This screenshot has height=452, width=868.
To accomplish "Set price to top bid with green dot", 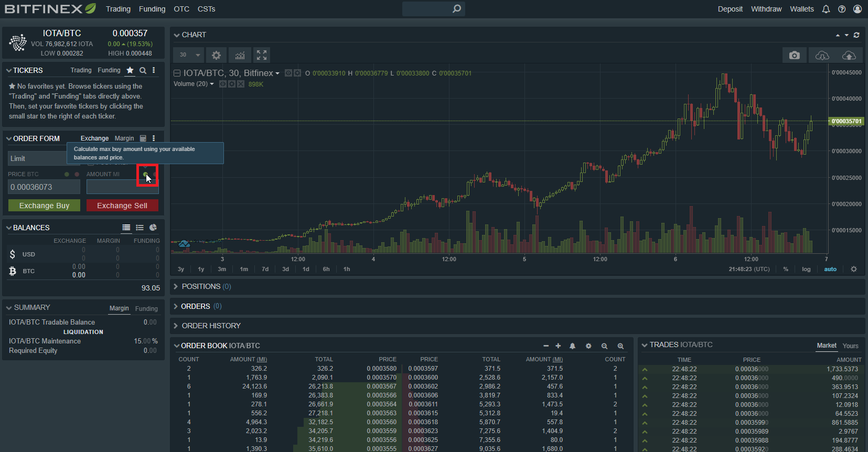I will 67,174.
